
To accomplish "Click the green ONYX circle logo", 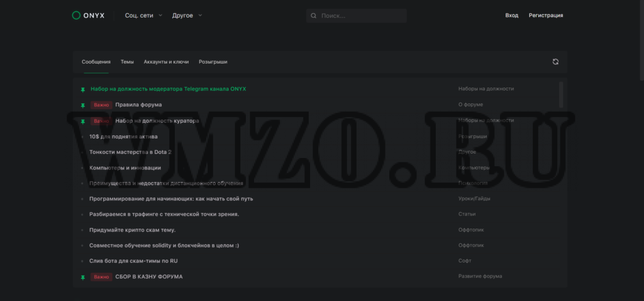I will tap(76, 16).
